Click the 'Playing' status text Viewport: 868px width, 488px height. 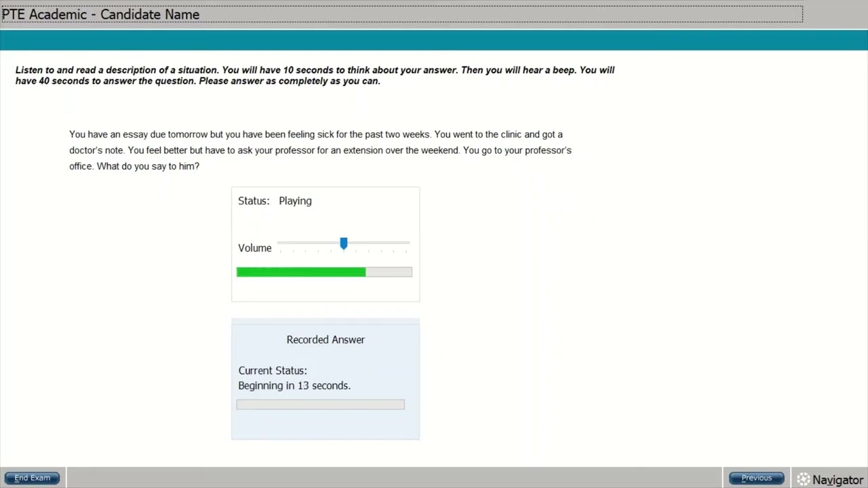295,201
